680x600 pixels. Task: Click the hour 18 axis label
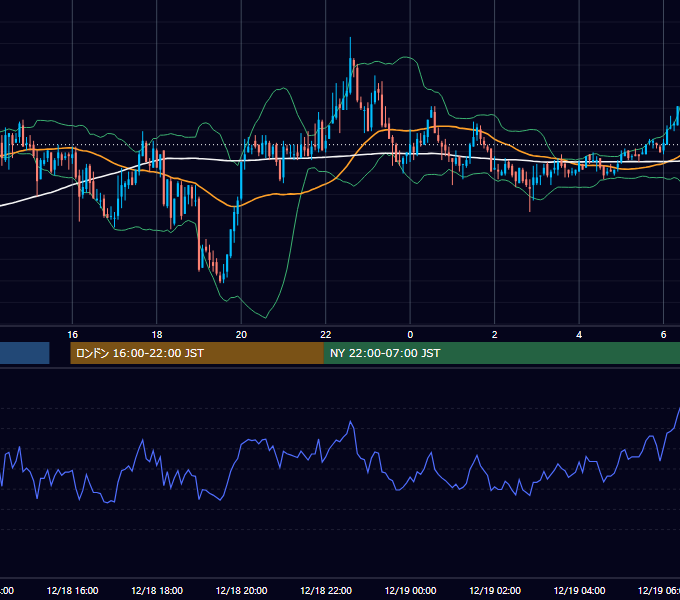coord(157,335)
